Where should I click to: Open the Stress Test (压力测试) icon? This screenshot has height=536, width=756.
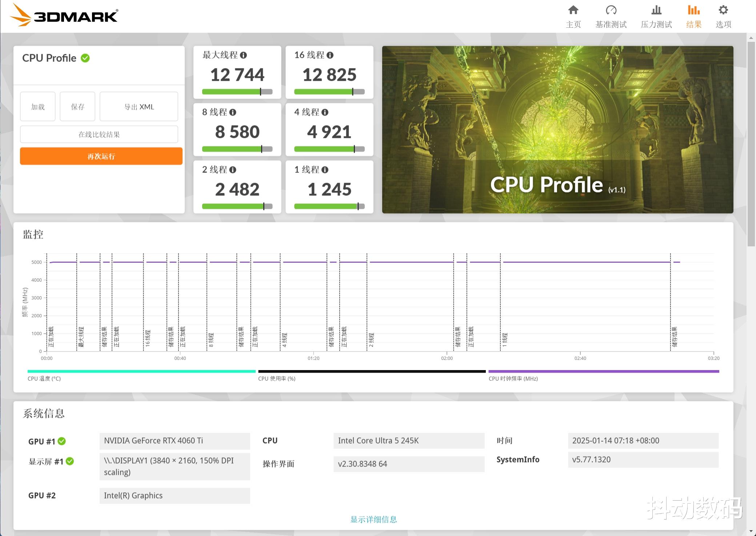tap(656, 10)
